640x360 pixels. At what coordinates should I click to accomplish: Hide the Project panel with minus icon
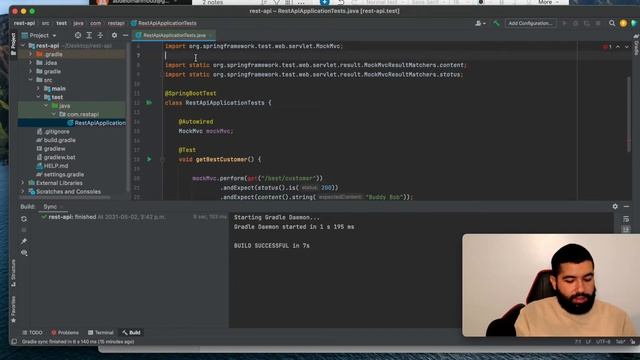(125, 36)
